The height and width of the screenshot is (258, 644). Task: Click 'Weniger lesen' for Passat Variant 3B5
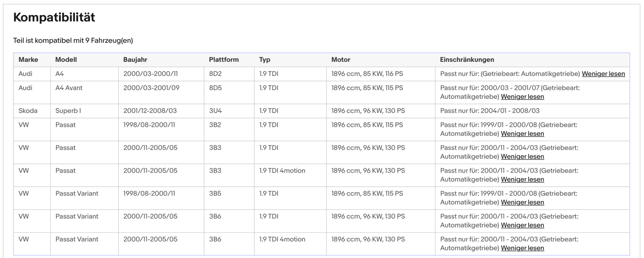[522, 202]
